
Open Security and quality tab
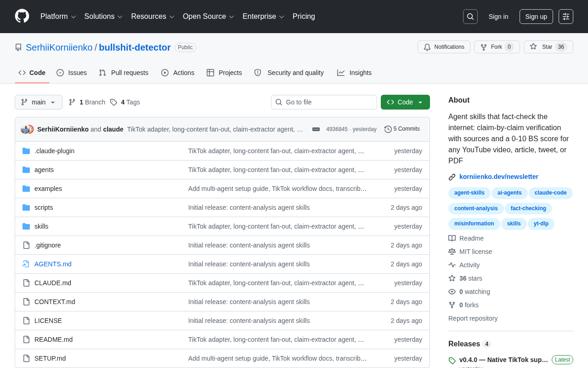(289, 73)
